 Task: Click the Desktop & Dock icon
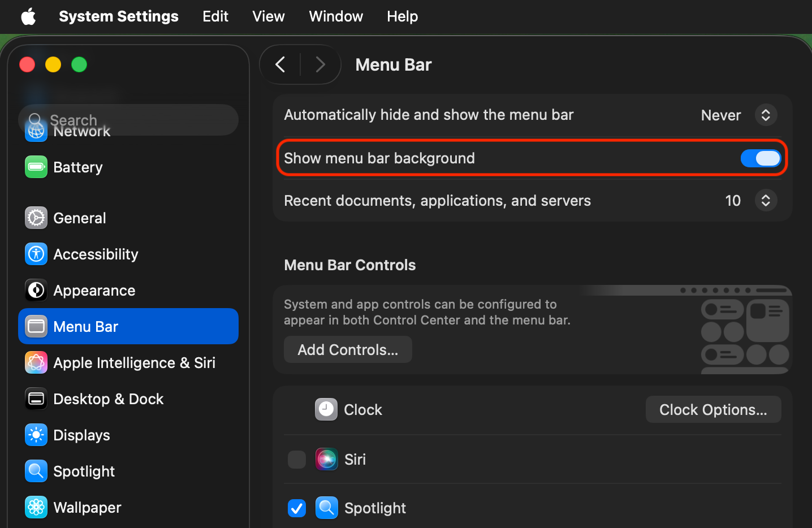pos(36,399)
